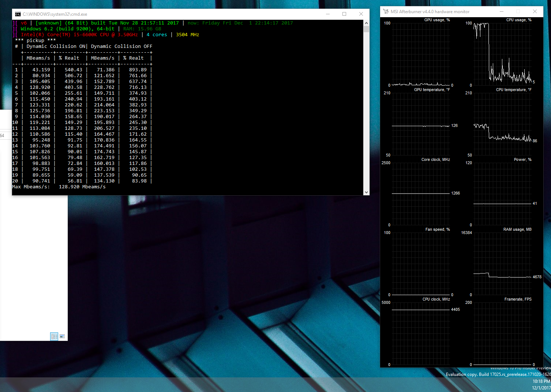Image resolution: width=551 pixels, height=392 pixels.
Task: Minimize the cmd.exe window
Action: coord(328,14)
